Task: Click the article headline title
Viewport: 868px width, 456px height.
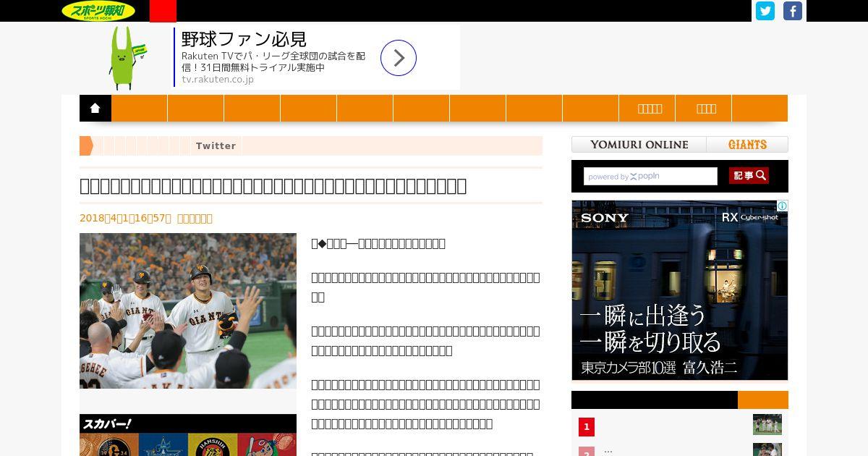Action: 273,186
